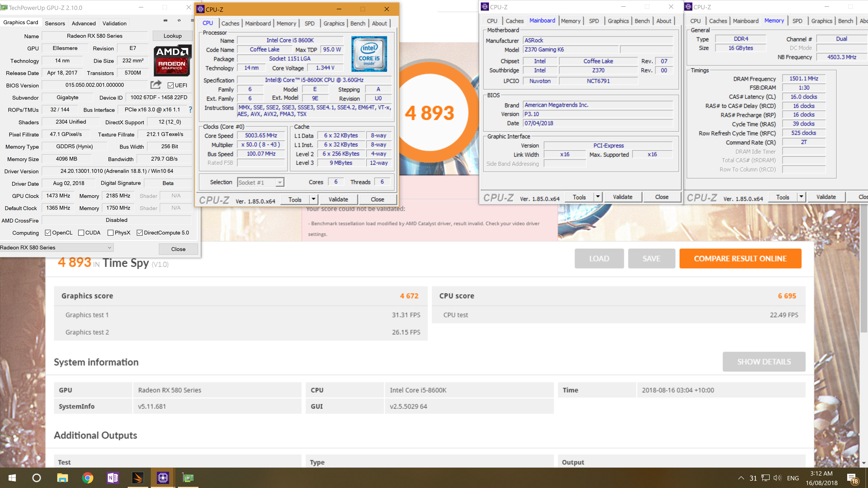This screenshot has width=868, height=488.
Task: Open the Socket #1 selection dropdown
Action: [260, 182]
